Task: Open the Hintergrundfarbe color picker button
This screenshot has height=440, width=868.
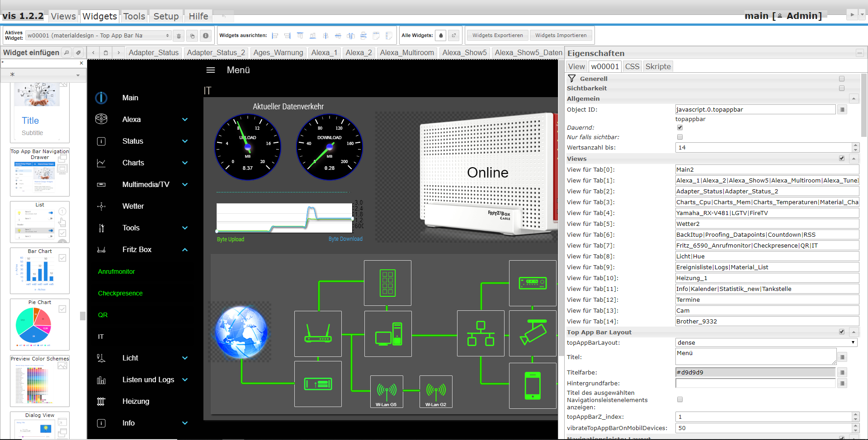Action: [842, 383]
